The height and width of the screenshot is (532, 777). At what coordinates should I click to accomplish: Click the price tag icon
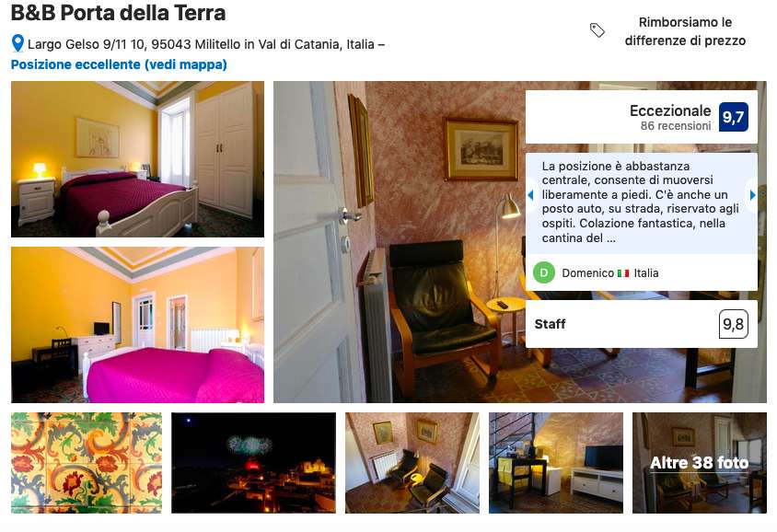tap(597, 30)
